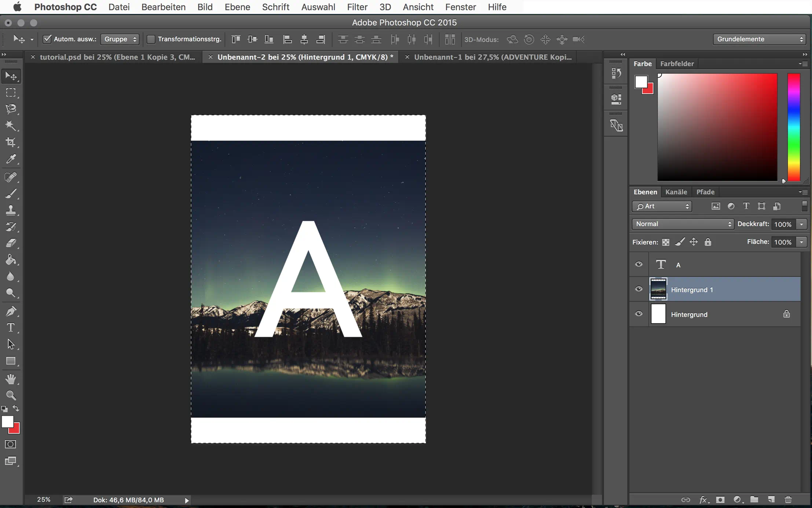Expand the Gruppe dropdown
812x508 pixels.
pyautogui.click(x=120, y=39)
